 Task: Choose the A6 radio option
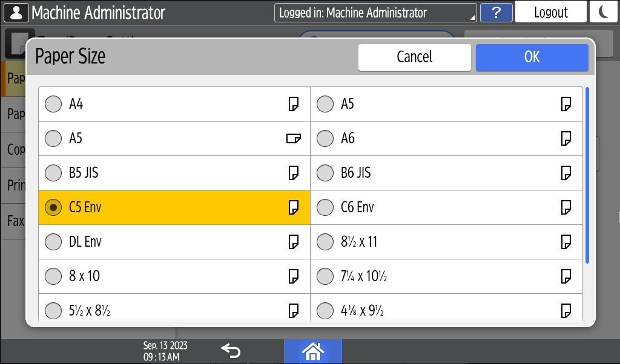(326, 139)
